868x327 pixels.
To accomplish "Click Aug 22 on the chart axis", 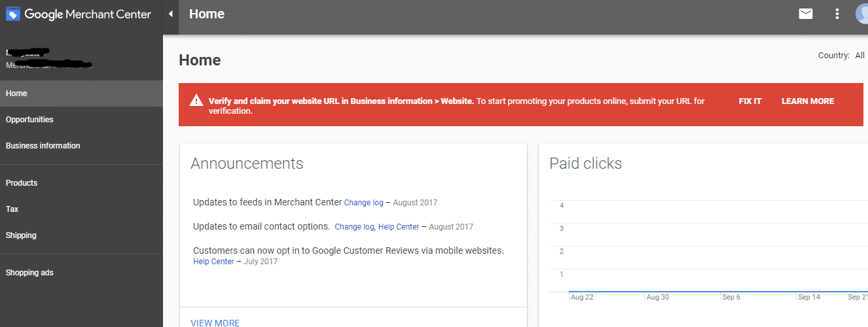I will (582, 297).
